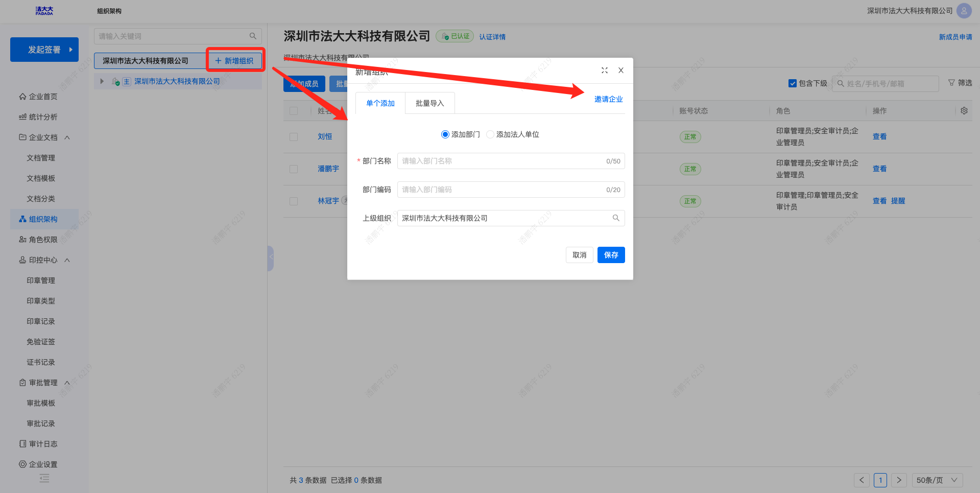This screenshot has width=980, height=493.
Task: Open 免验证签 submenu item
Action: pyautogui.click(x=41, y=342)
